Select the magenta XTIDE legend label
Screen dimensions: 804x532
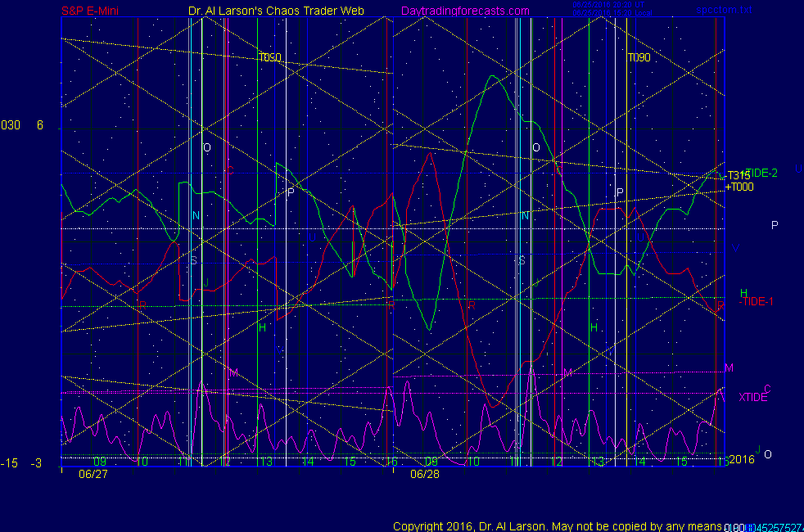[753, 397]
